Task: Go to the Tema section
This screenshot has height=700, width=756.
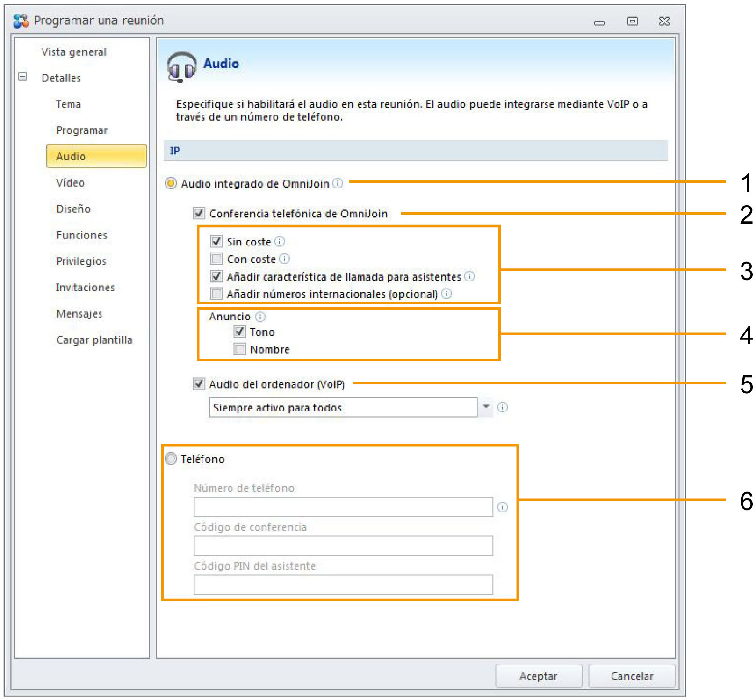Action: [x=68, y=104]
